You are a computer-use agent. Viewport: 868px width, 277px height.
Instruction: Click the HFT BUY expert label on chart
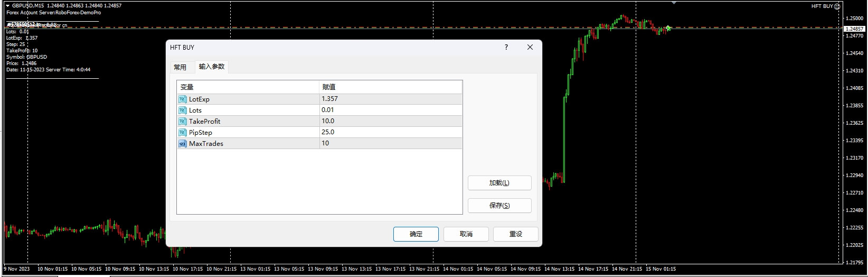822,6
